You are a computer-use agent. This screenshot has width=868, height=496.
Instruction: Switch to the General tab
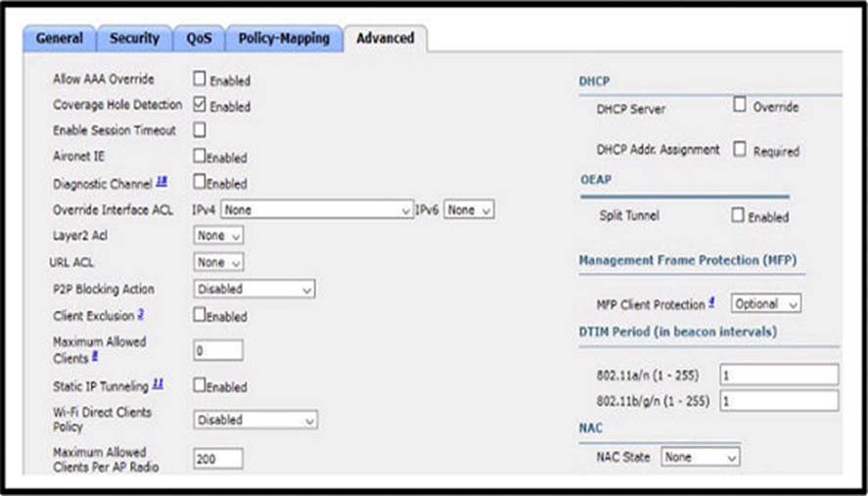pos(61,38)
